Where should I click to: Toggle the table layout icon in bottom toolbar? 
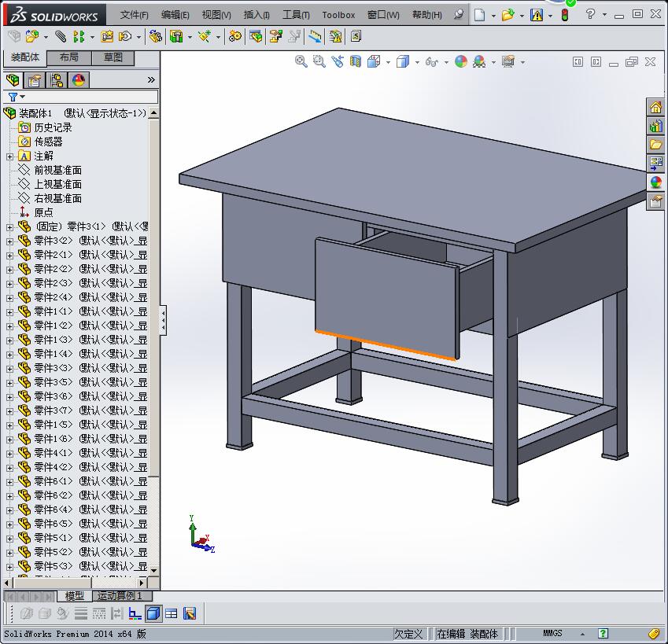[x=172, y=613]
